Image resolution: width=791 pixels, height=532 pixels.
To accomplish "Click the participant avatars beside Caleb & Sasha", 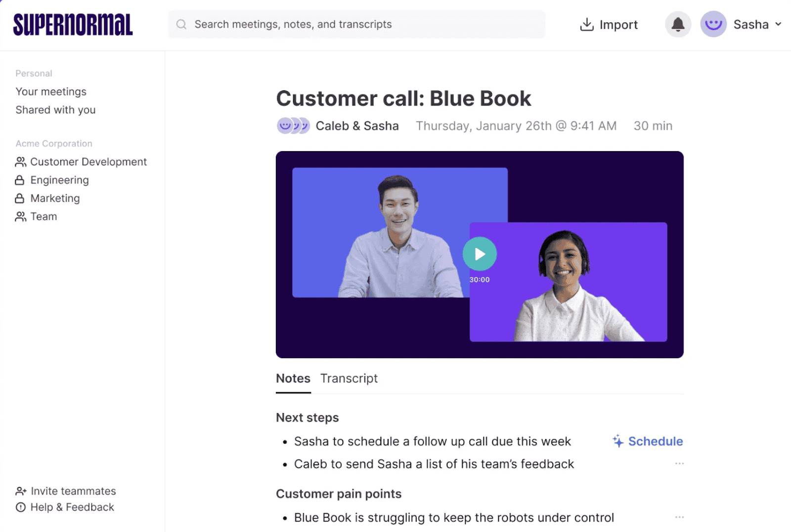I will pos(293,126).
